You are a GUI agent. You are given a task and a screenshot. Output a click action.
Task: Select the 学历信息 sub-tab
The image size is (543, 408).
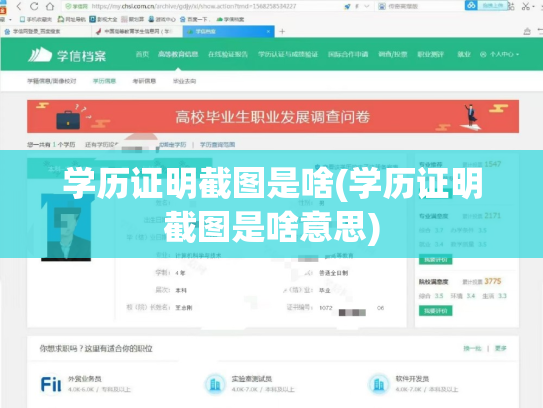tap(104, 81)
